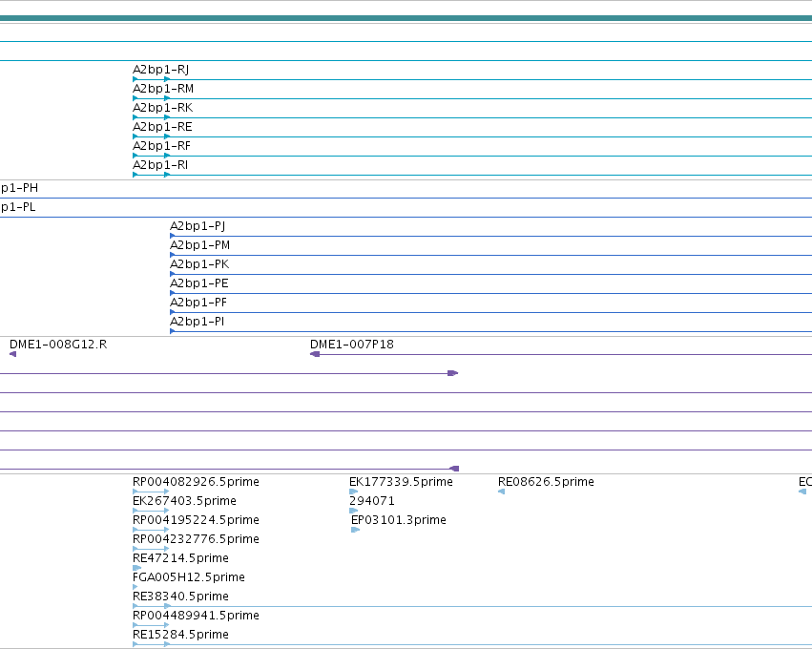Image resolution: width=812 pixels, height=649 pixels.
Task: Select the A2bp1-PF protein label
Action: click(198, 303)
